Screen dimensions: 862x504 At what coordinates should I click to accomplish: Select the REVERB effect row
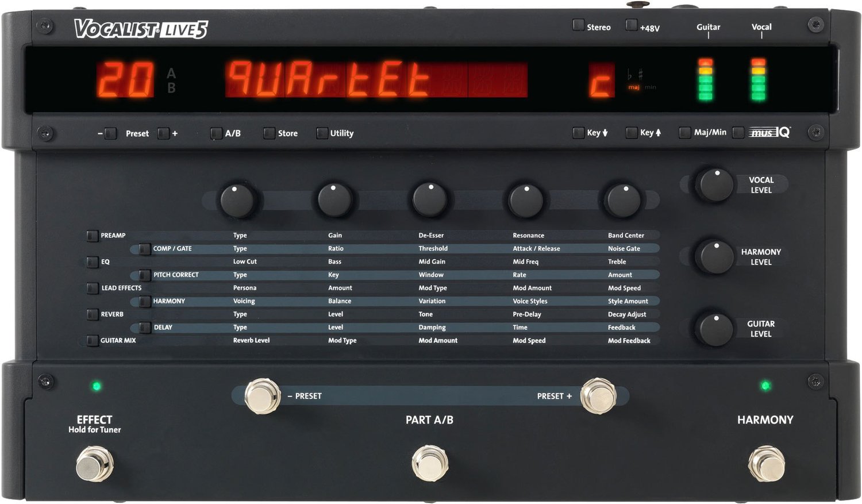click(x=93, y=314)
